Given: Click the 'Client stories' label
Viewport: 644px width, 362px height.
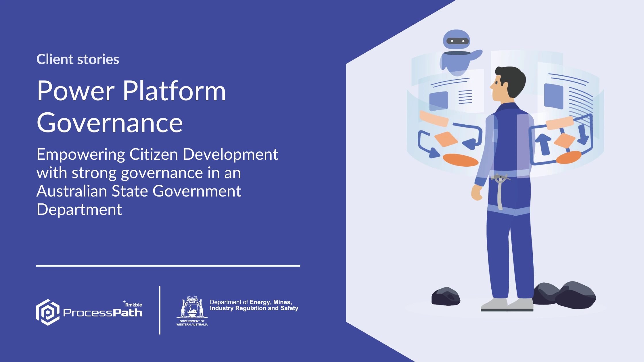Looking at the screenshot, I should click(x=78, y=59).
